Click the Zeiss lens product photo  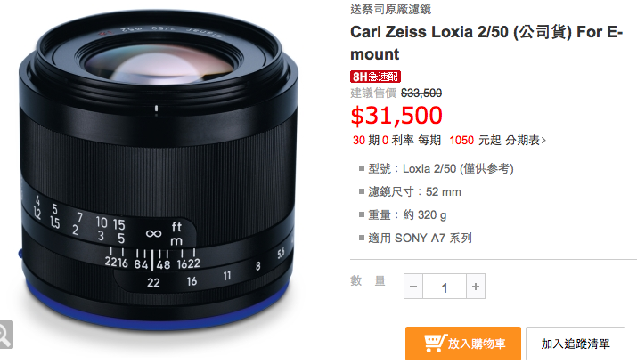(159, 171)
